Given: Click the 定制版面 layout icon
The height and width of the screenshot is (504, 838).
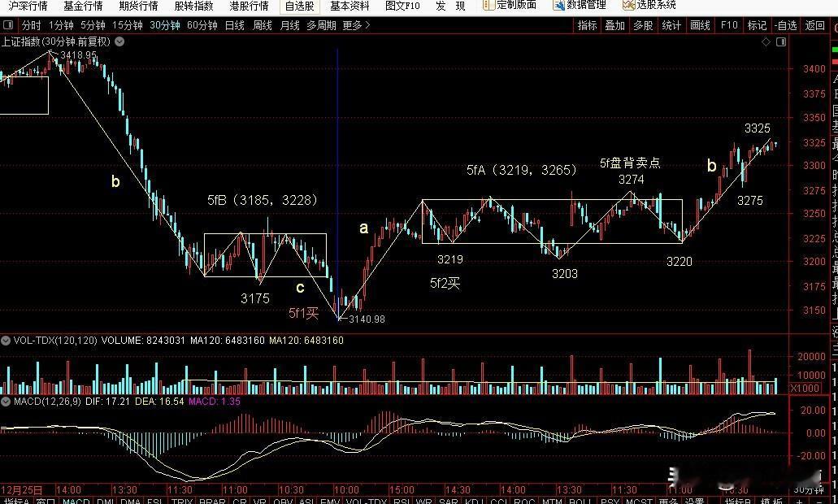Looking at the screenshot, I should pos(488,6).
